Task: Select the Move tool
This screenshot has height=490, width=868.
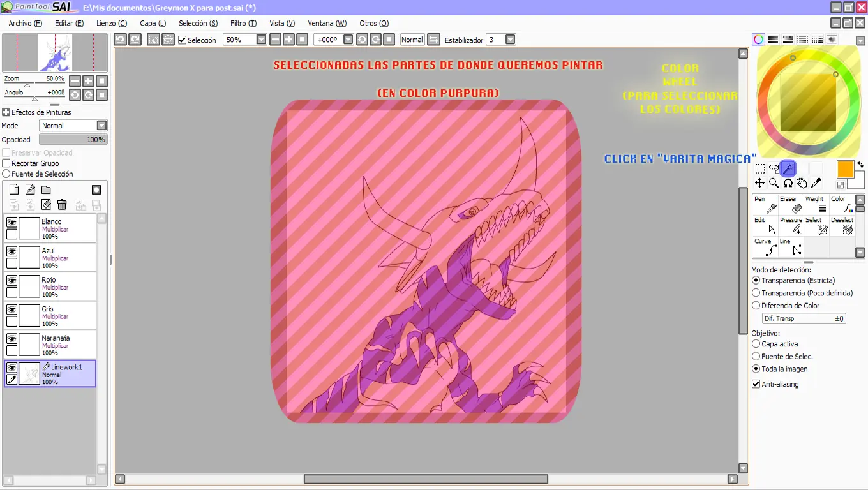Action: point(760,183)
